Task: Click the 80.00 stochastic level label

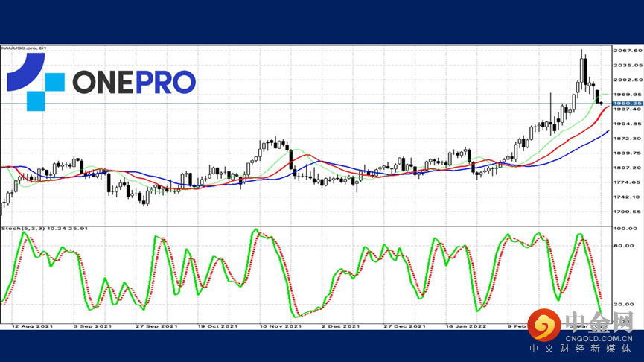Action: pos(626,246)
